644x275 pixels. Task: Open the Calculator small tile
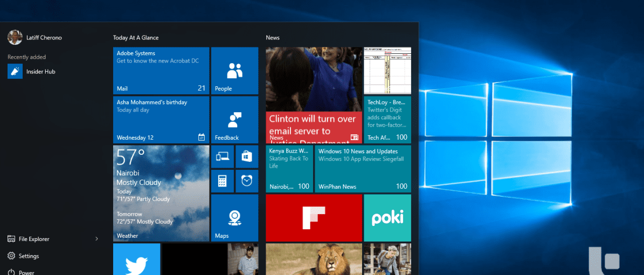[x=222, y=181]
